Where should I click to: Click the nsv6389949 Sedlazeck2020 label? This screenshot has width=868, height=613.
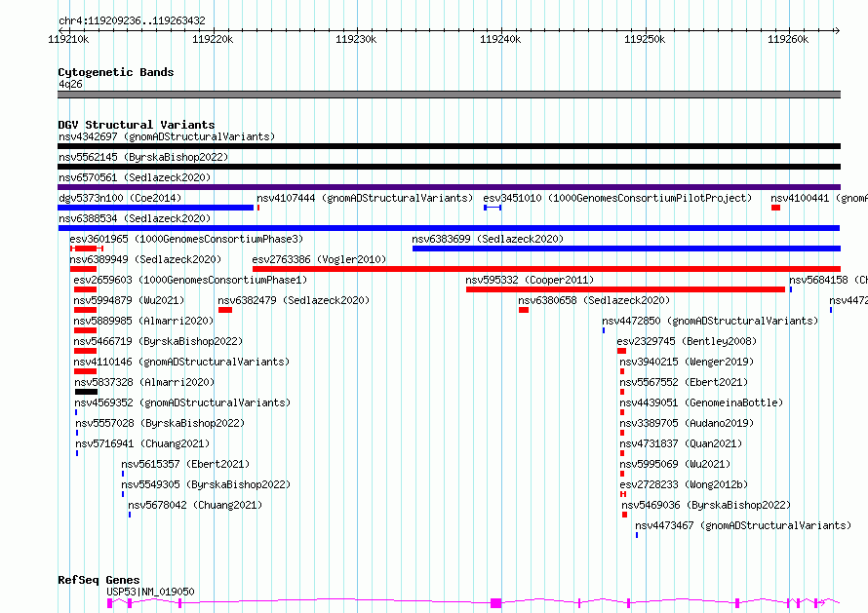tap(145, 259)
